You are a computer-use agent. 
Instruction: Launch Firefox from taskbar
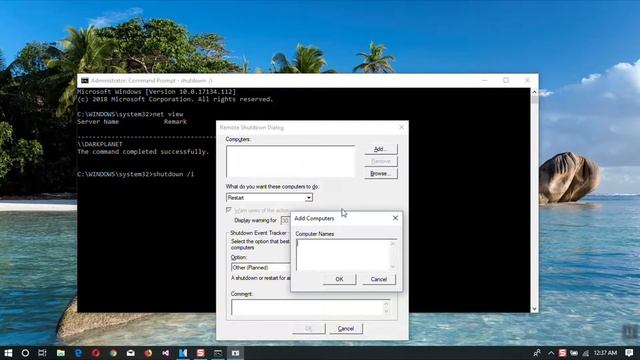[x=148, y=353]
